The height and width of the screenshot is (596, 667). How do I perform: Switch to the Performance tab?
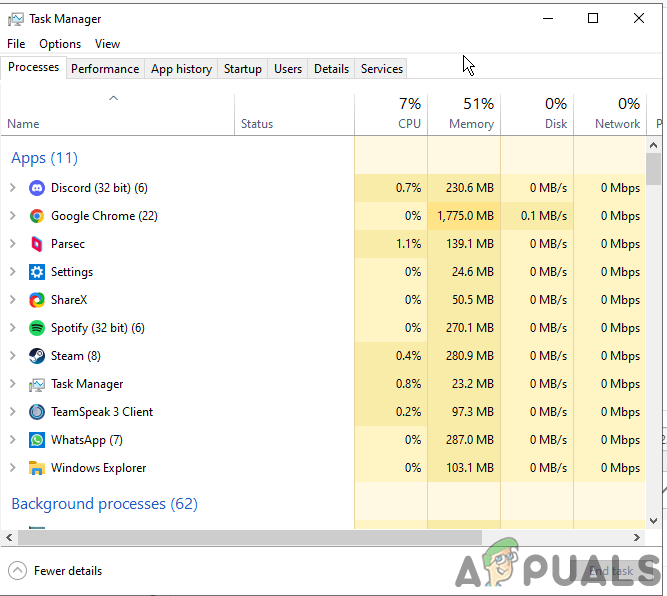click(105, 69)
